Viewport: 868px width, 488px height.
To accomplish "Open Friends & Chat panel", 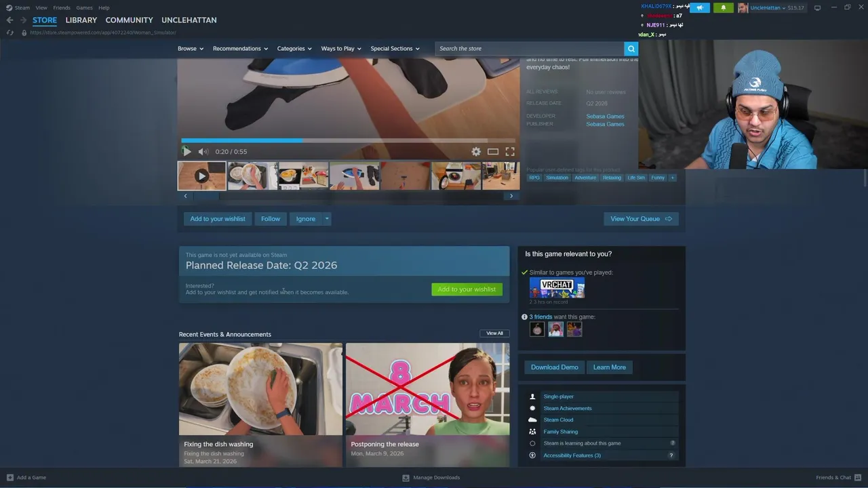I will click(838, 478).
